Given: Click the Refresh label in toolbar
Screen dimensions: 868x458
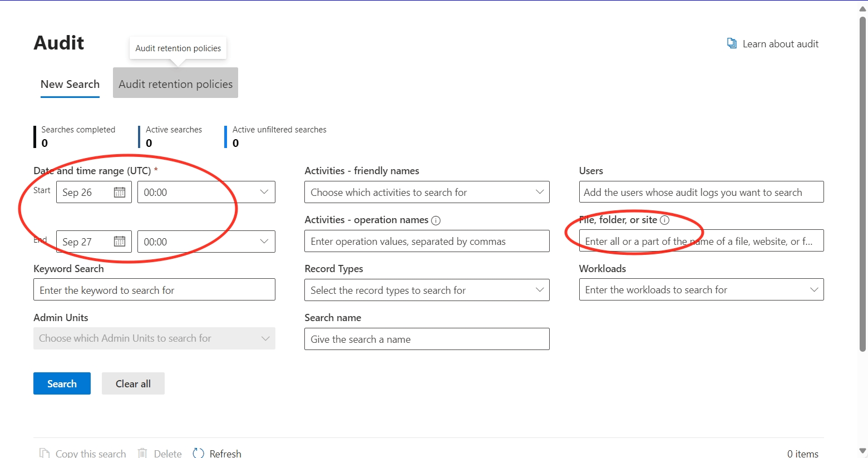Looking at the screenshot, I should 225,454.
